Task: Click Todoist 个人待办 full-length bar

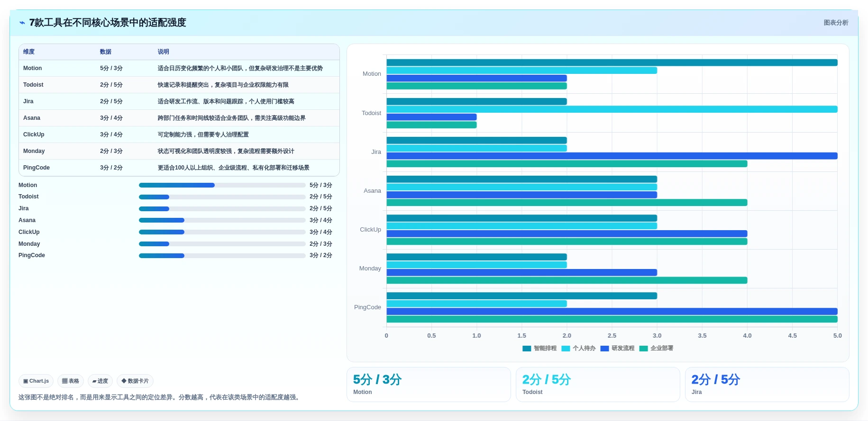Action: (612, 109)
